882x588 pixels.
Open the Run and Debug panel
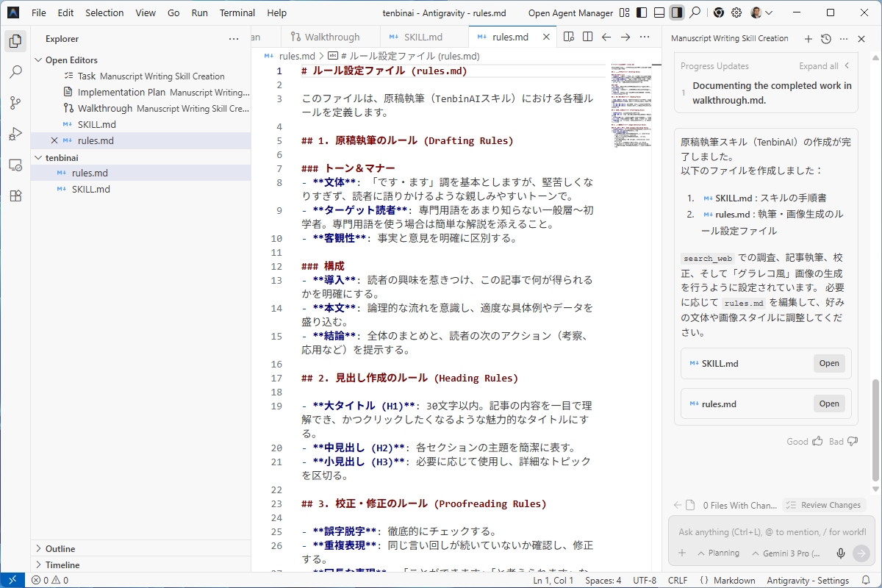(x=15, y=134)
